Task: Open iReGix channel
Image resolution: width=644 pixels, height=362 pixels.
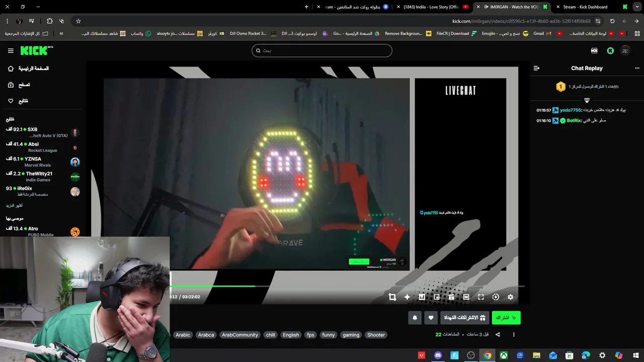Action: (x=43, y=192)
